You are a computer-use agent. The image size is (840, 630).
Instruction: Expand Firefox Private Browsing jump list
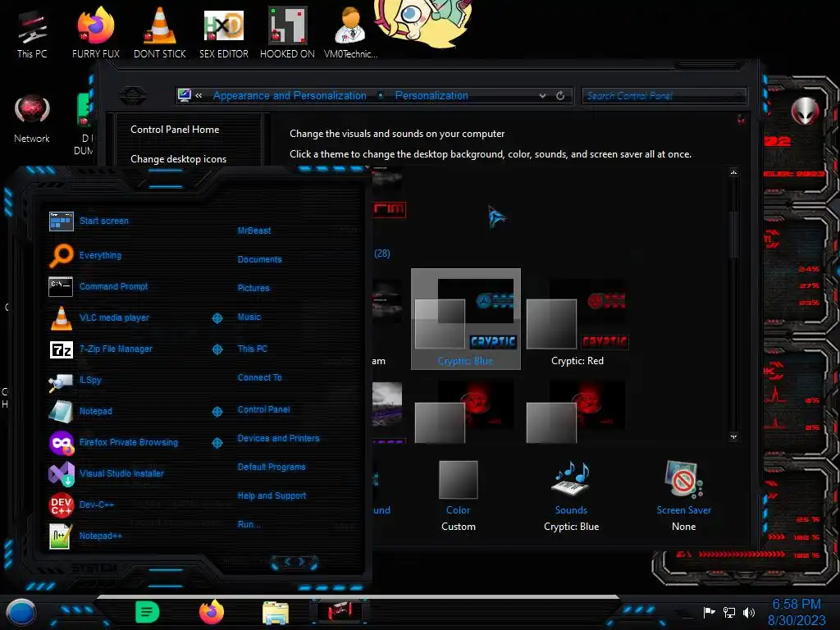point(217,443)
